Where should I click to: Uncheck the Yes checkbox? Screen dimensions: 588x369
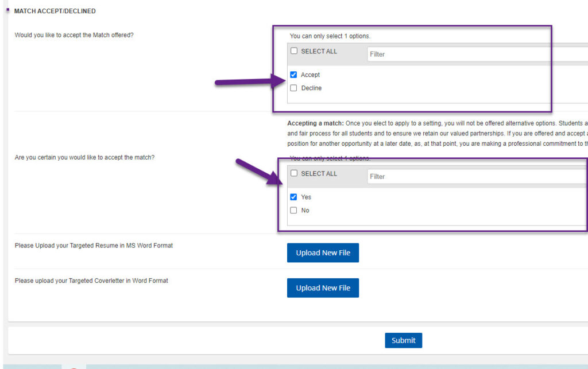[294, 197]
